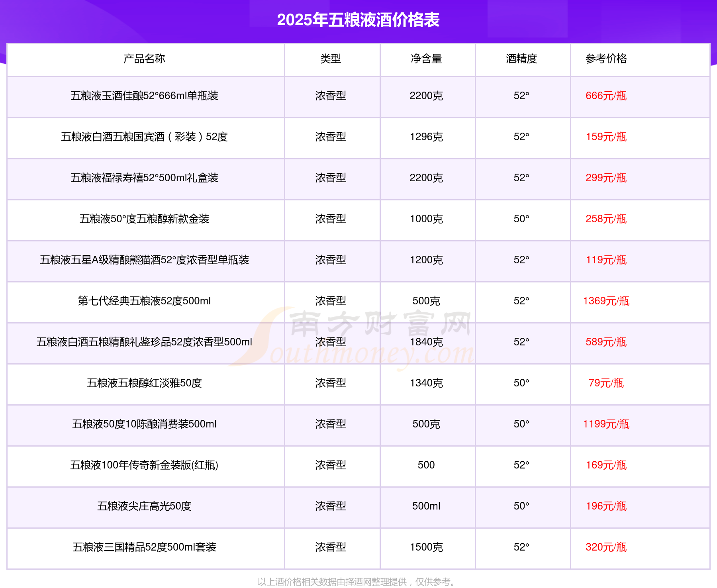Image resolution: width=717 pixels, height=588 pixels.
Task: Click price 1369元/瓶
Action: [606, 301]
